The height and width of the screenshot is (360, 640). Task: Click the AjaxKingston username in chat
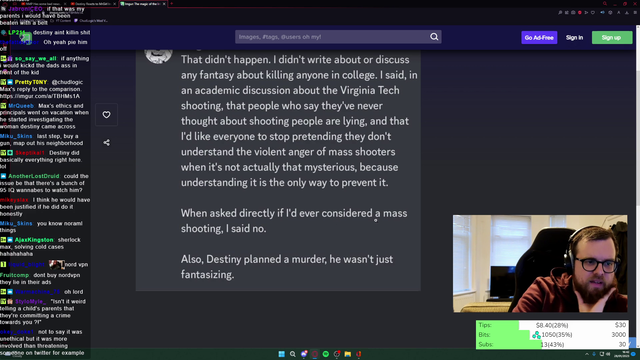[x=34, y=240]
